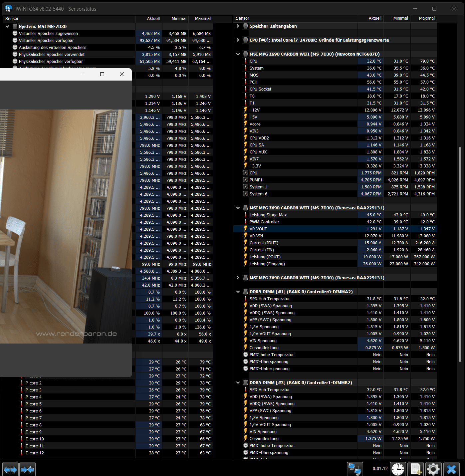Click the CPU fan 1,775 RPM value
The width and height of the screenshot is (465, 476).
click(x=371, y=173)
